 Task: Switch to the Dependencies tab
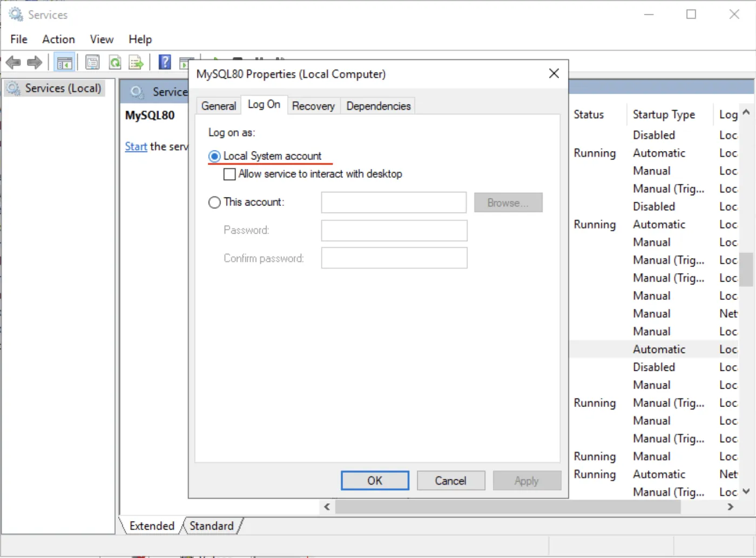379,106
